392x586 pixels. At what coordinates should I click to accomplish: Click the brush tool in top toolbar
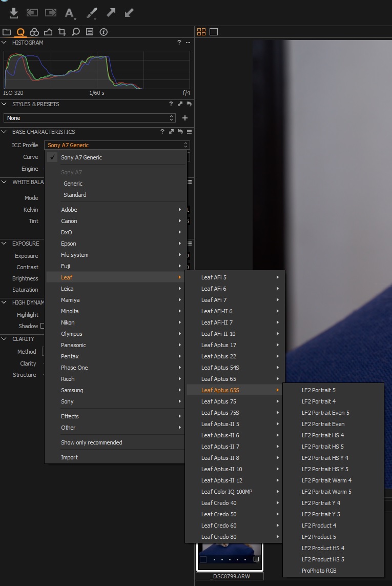(x=92, y=13)
